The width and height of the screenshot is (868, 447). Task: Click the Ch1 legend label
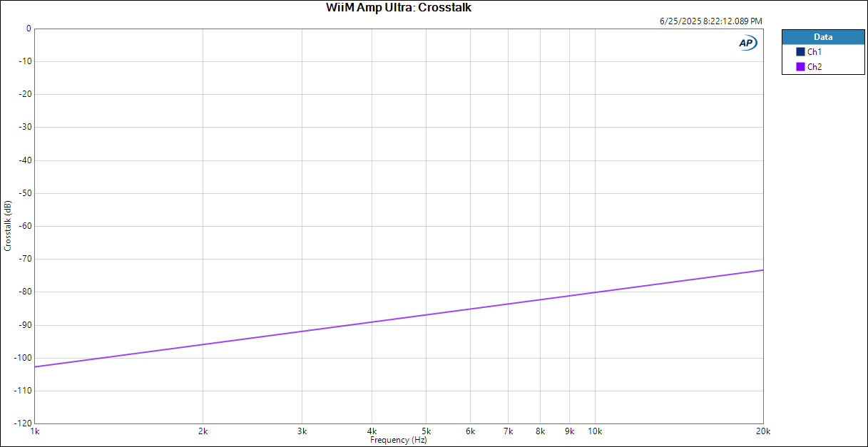click(815, 52)
